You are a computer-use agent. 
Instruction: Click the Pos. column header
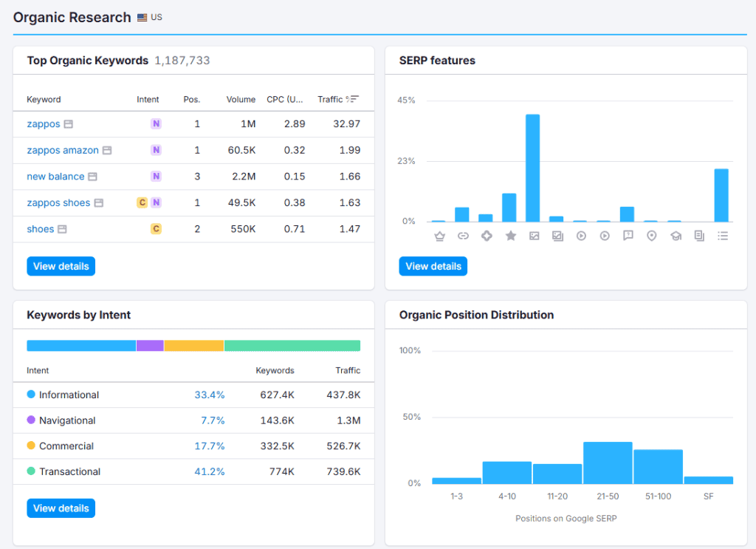pyautogui.click(x=191, y=99)
